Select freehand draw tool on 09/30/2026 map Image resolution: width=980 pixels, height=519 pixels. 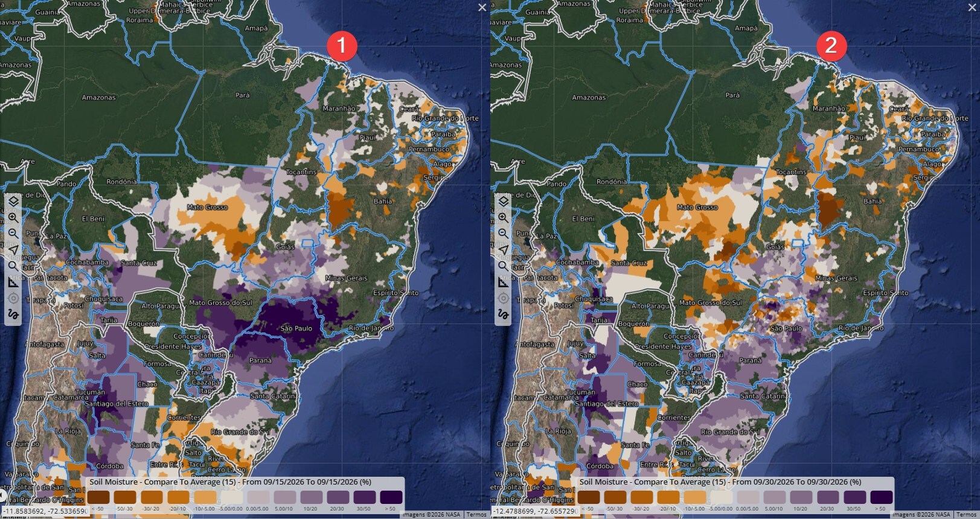click(x=503, y=314)
